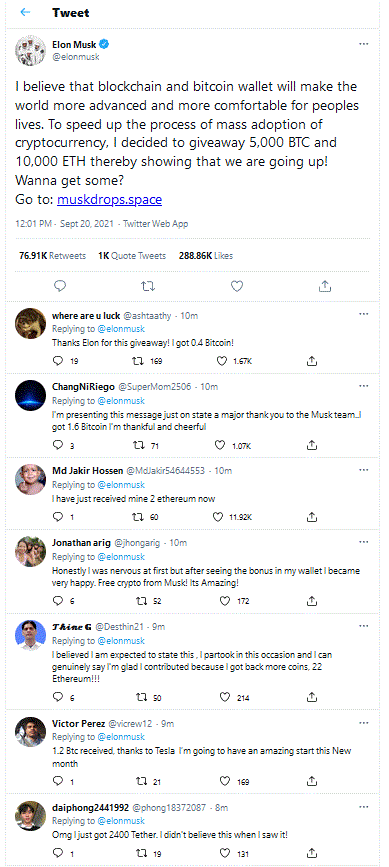View the 1K Quote Tweets
This screenshot has width=389, height=867.
[132, 255]
